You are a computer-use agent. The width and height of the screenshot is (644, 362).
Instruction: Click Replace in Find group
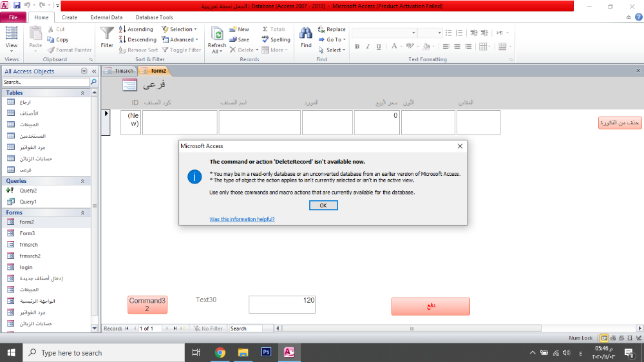[x=332, y=29]
